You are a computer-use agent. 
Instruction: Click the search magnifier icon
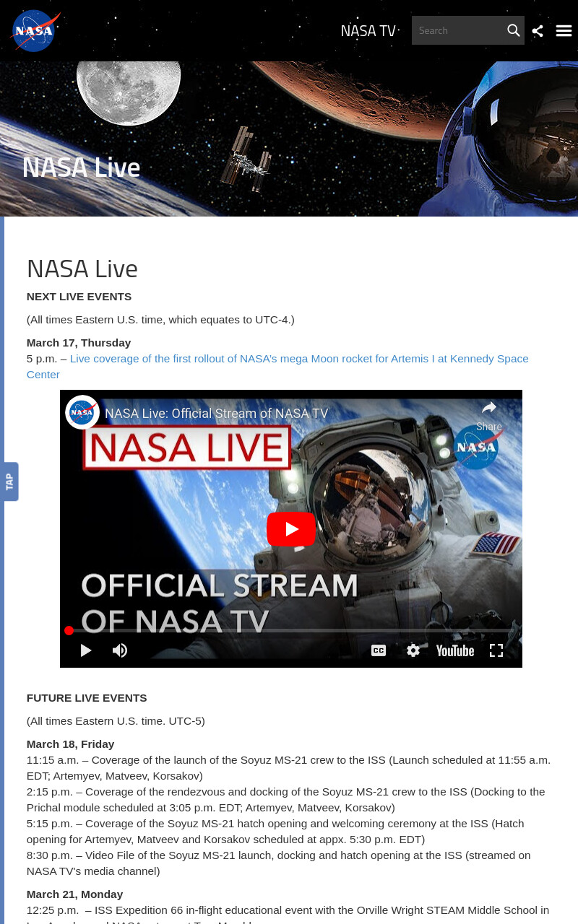[514, 30]
